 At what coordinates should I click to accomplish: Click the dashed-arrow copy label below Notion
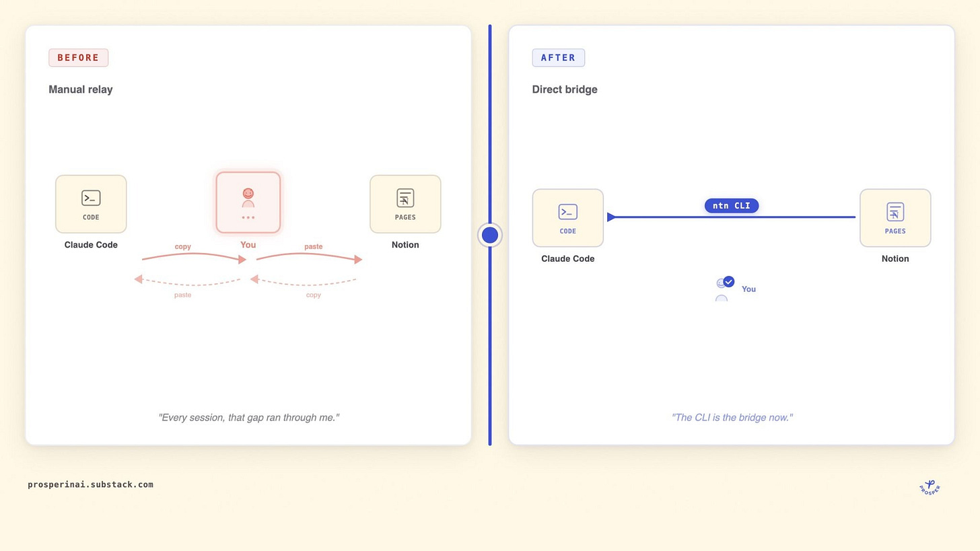click(x=314, y=295)
